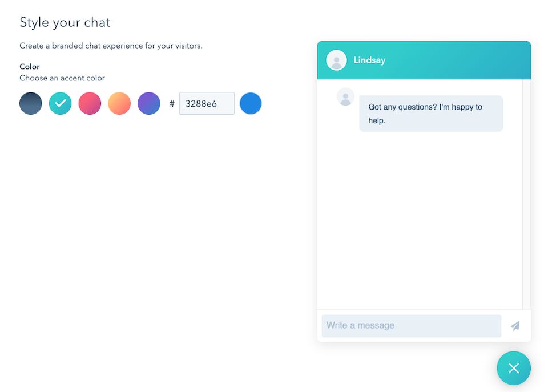Select the purple accent color swatch
The image size is (548, 392).
click(x=149, y=104)
